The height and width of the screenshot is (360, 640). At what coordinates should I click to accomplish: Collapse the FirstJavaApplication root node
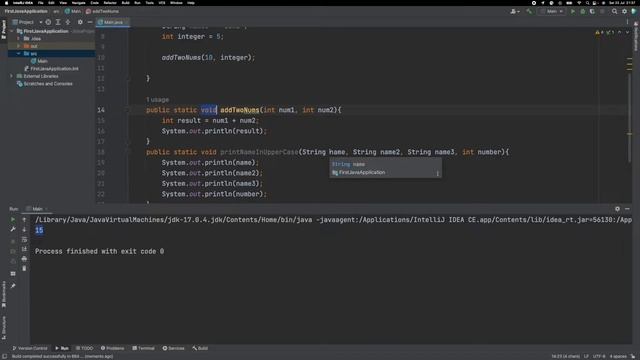[x=12, y=31]
